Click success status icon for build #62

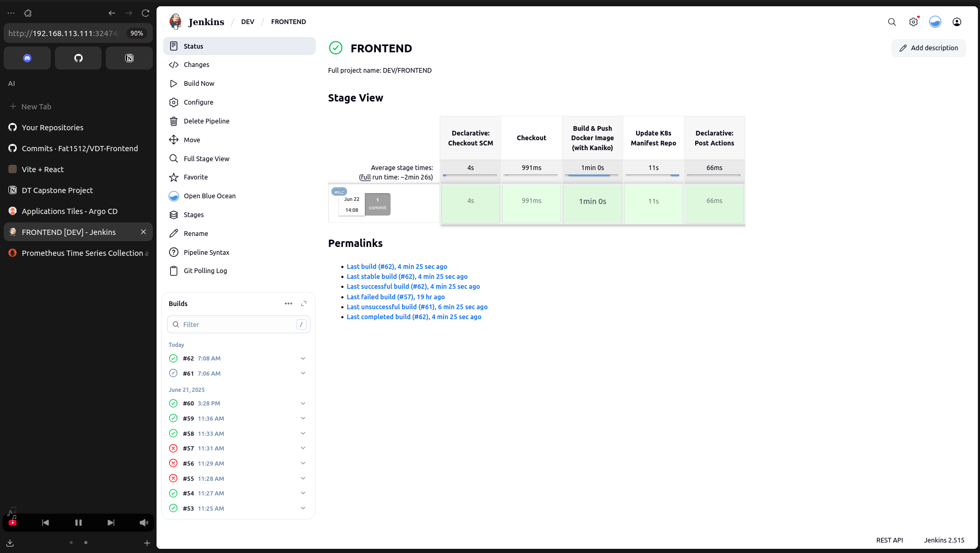click(173, 358)
